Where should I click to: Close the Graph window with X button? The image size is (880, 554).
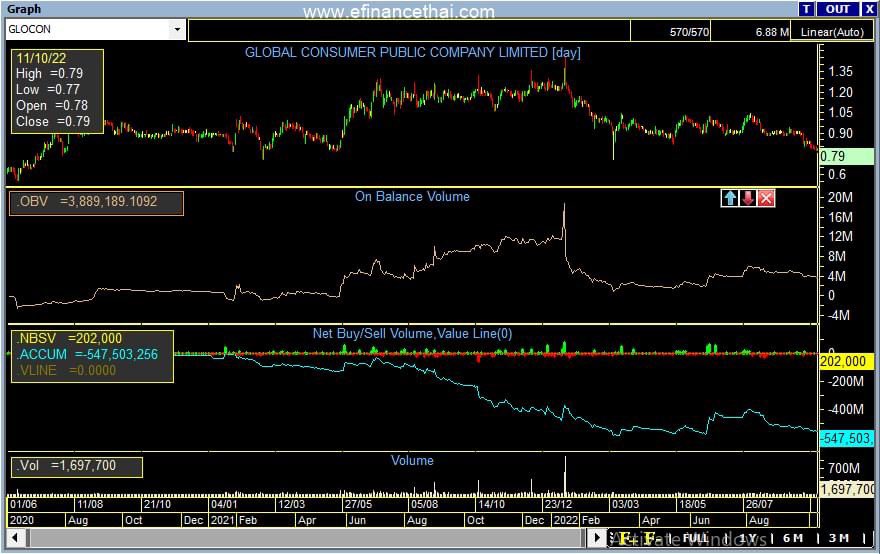point(869,9)
